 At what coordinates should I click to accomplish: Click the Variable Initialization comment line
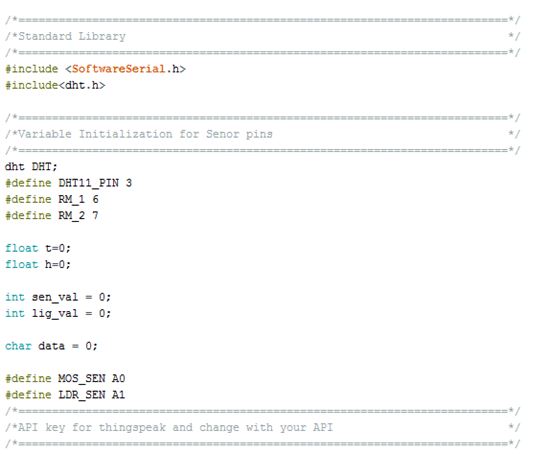pos(139,134)
